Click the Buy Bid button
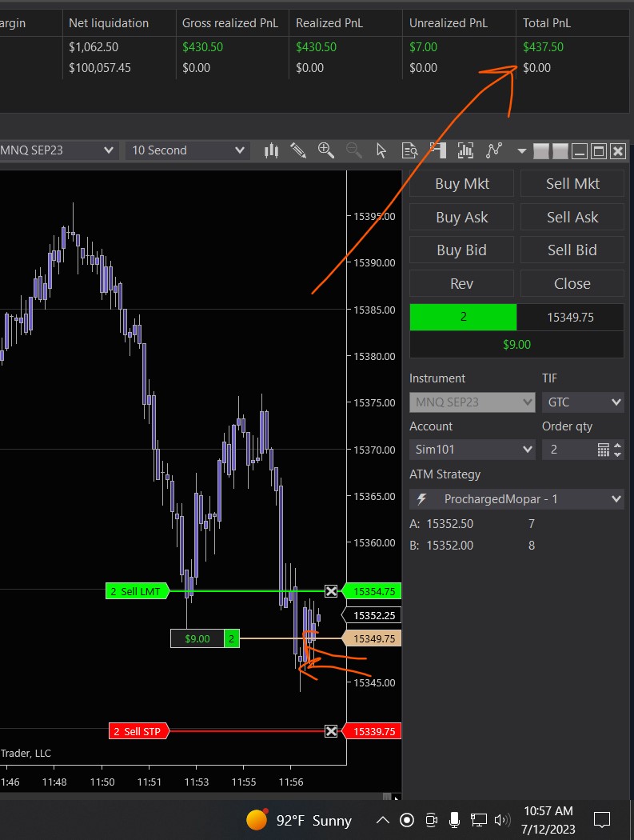The height and width of the screenshot is (840, 634). click(x=461, y=250)
